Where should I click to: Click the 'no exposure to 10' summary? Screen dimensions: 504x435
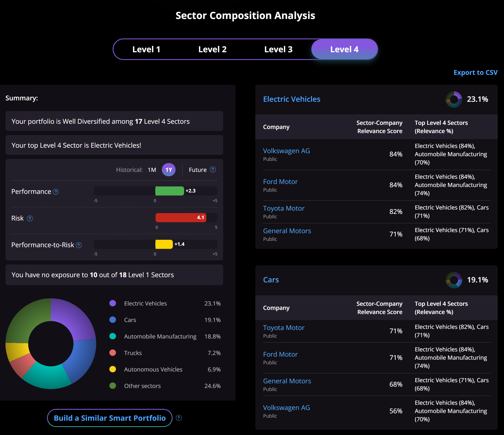114,275
